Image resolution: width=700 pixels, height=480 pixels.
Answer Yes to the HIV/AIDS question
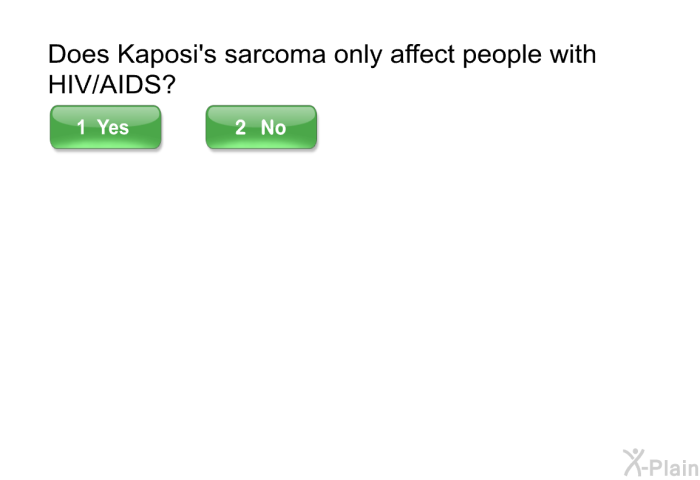pyautogui.click(x=105, y=128)
